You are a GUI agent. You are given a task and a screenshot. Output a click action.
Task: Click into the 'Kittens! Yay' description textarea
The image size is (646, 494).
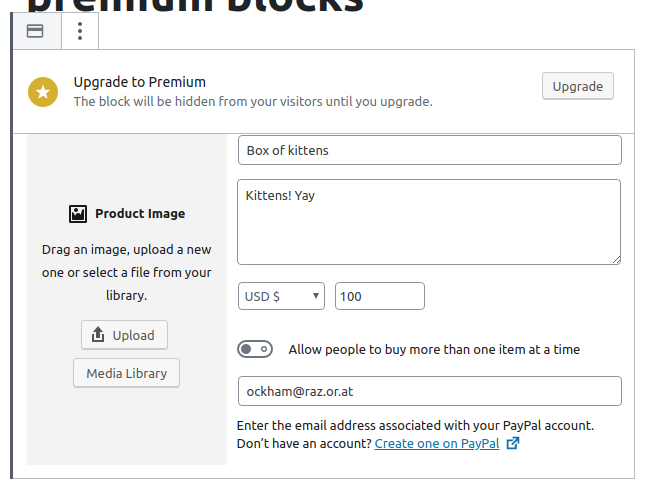429,222
